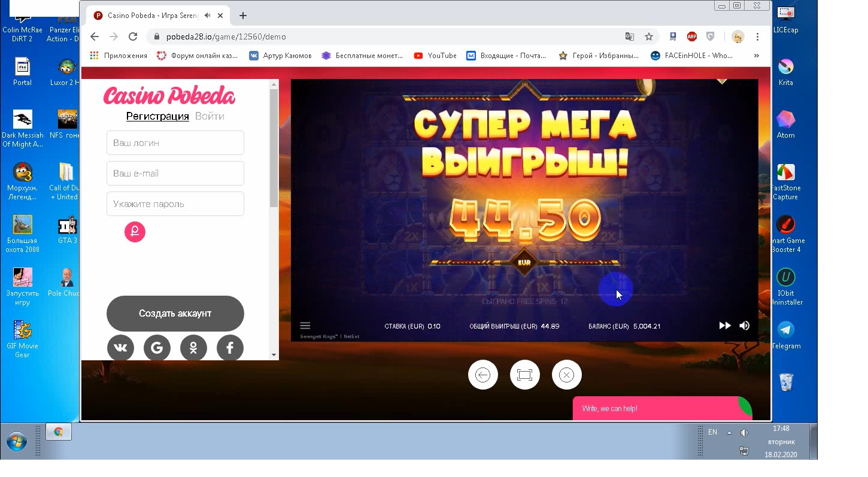Fast-forward the slot game spins
The height and width of the screenshot is (477, 868).
724,326
